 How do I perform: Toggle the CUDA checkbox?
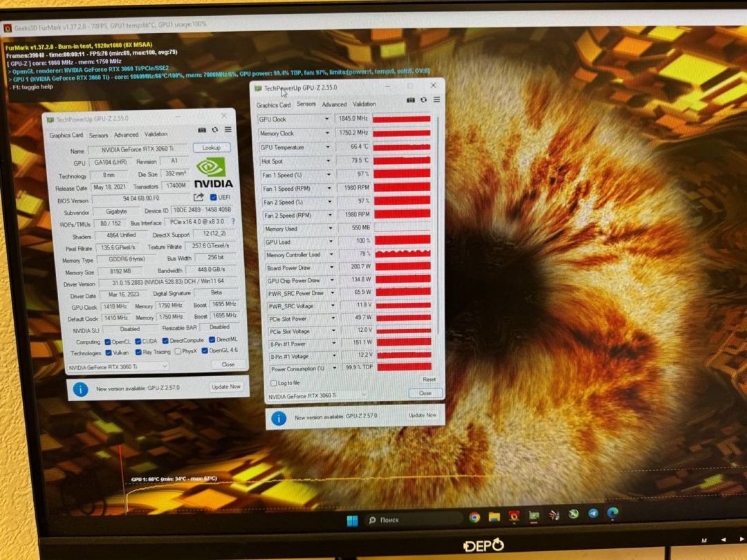click(138, 341)
